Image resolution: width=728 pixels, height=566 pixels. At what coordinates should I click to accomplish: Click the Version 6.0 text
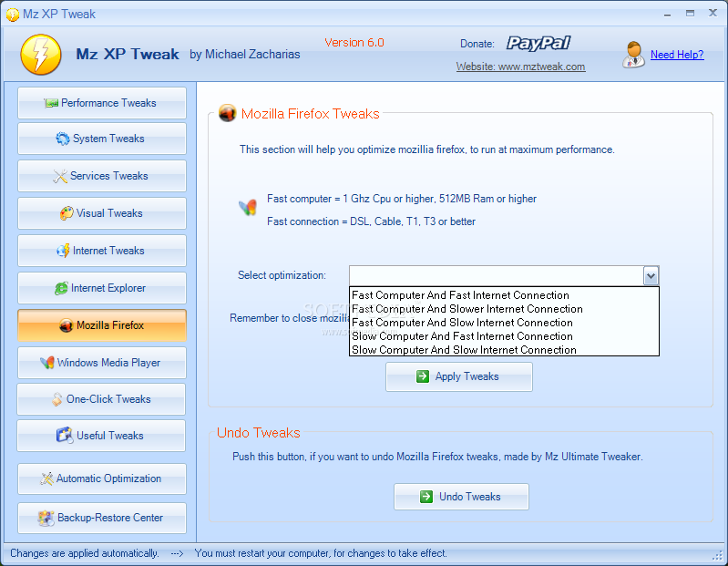(x=354, y=43)
